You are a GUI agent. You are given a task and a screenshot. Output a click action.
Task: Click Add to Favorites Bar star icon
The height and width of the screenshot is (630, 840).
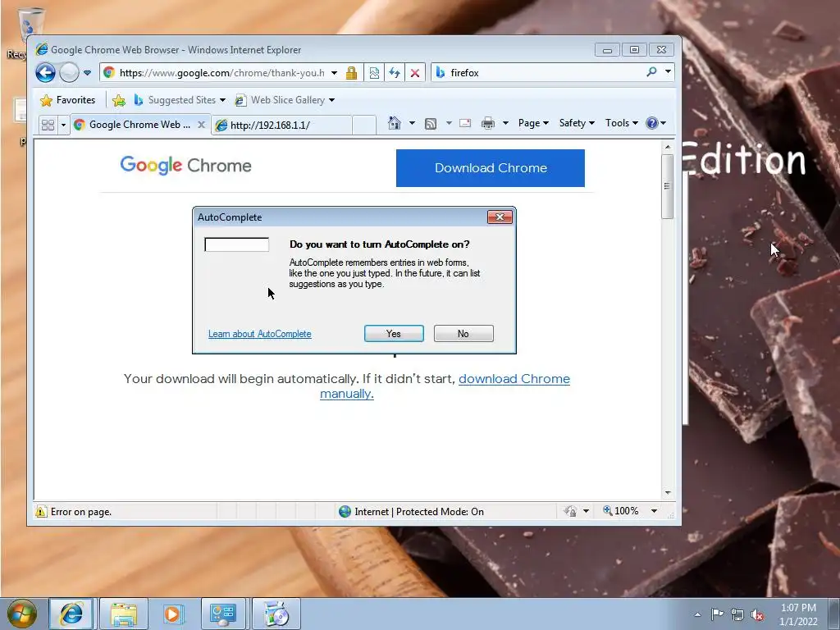[119, 100]
